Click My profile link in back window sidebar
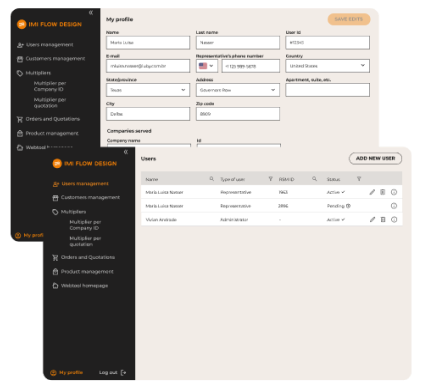The image size is (428, 388). pos(33,235)
